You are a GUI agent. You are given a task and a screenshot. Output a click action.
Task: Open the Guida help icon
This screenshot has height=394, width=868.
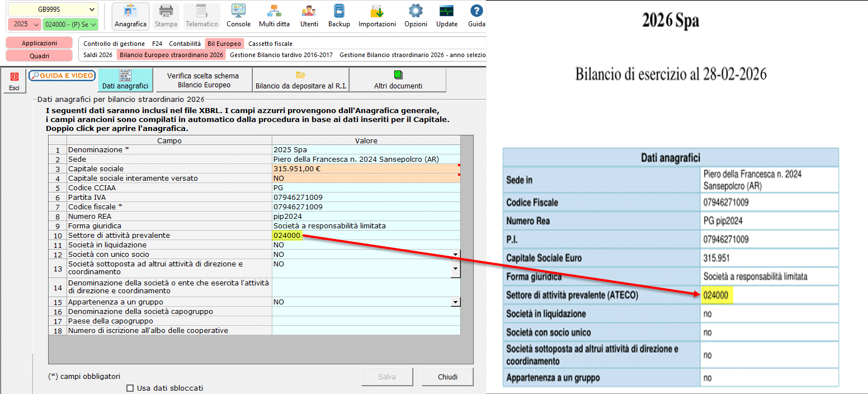point(477,16)
